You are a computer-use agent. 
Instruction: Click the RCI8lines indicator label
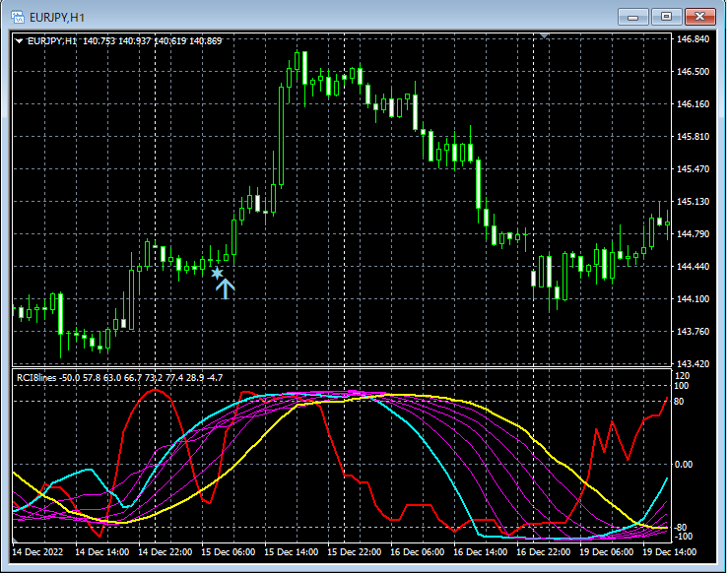pyautogui.click(x=35, y=377)
